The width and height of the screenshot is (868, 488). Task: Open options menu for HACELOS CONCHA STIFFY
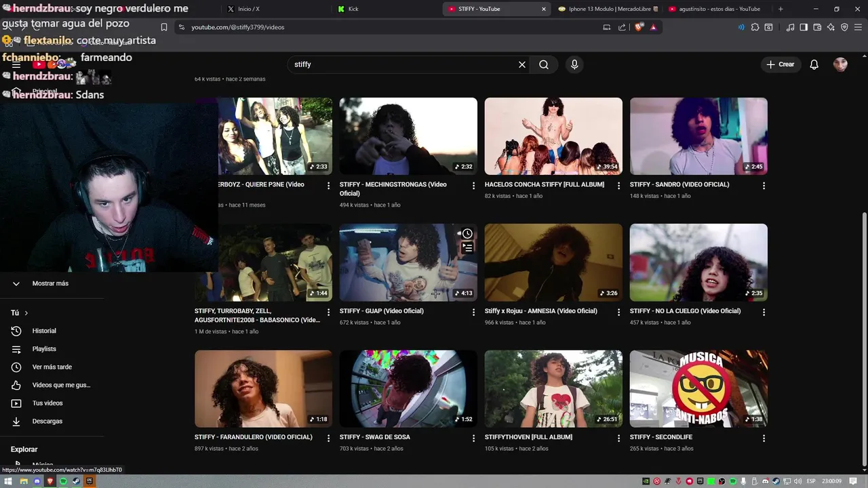coord(618,186)
